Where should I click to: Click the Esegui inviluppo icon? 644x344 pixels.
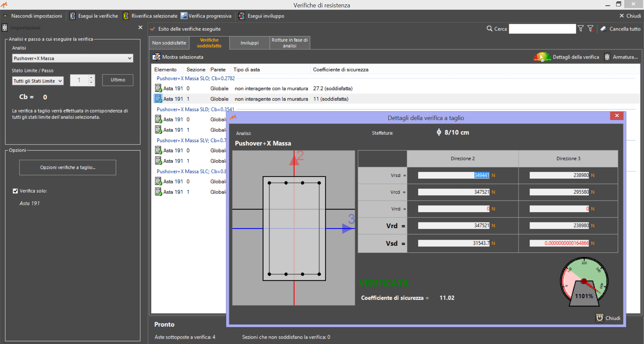point(241,16)
